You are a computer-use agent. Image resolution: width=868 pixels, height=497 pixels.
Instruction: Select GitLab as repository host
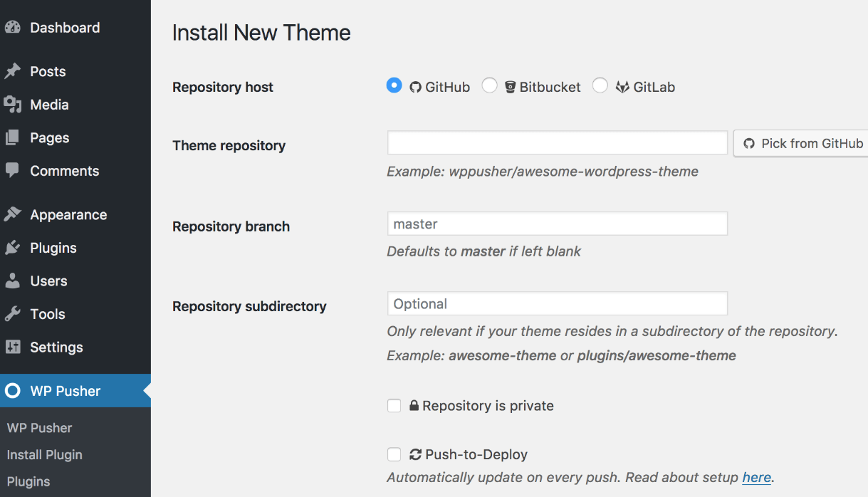click(600, 85)
